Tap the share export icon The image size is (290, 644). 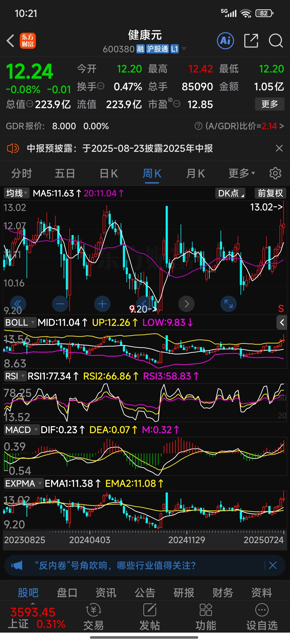(x=251, y=41)
